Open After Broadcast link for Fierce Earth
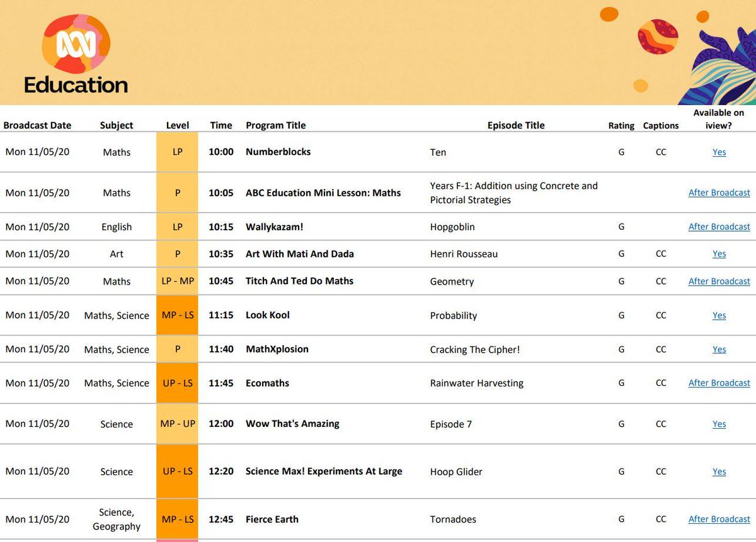756x542 pixels. tap(719, 519)
